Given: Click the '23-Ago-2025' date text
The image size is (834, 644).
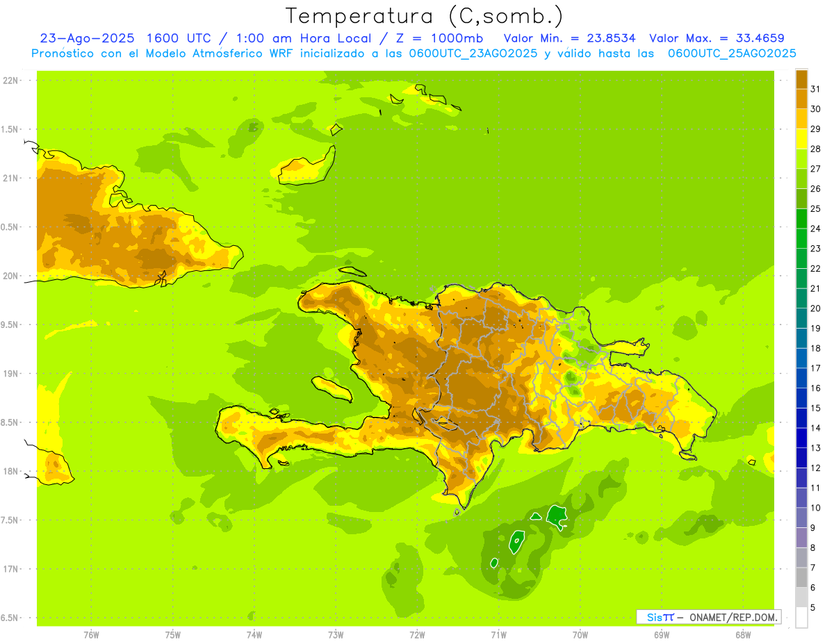Looking at the screenshot, I should tap(87, 39).
